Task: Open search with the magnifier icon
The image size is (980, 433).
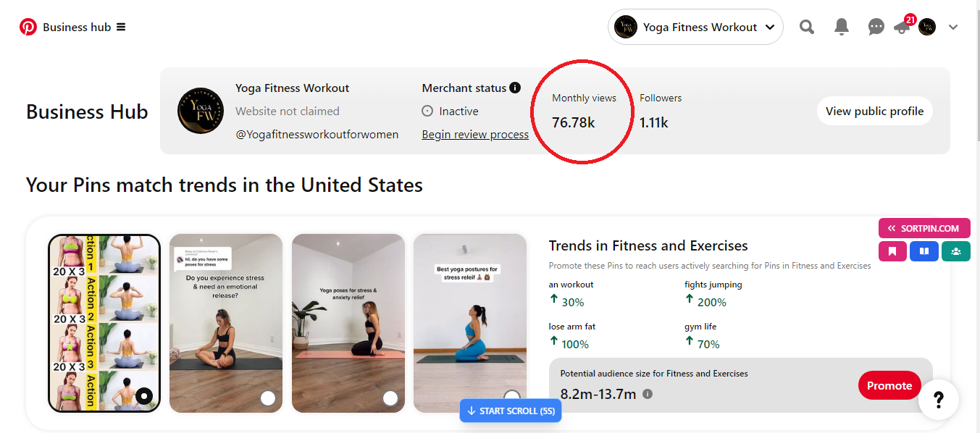Action: tap(807, 28)
